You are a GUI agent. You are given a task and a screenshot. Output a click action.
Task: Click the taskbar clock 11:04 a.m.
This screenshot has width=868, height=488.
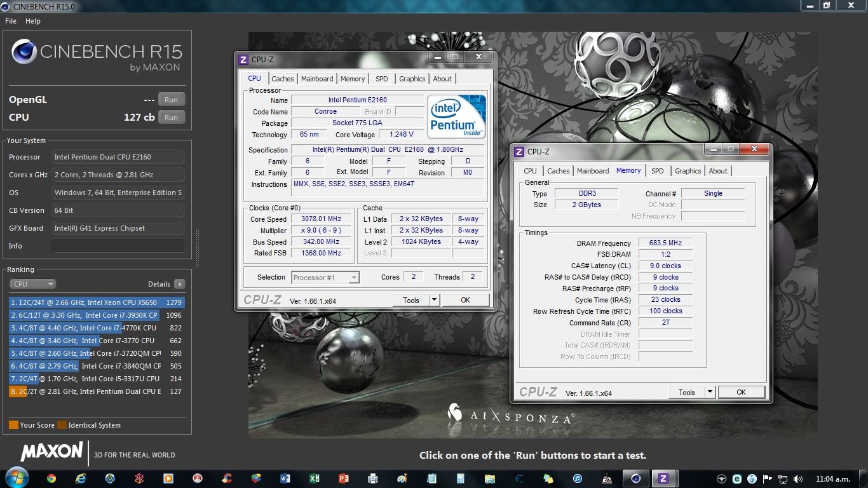tap(832, 478)
